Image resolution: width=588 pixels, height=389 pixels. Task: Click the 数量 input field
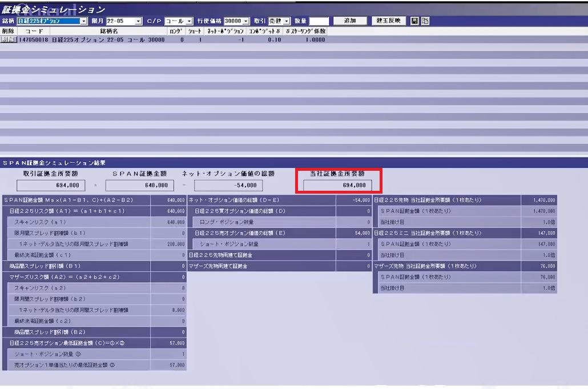319,21
